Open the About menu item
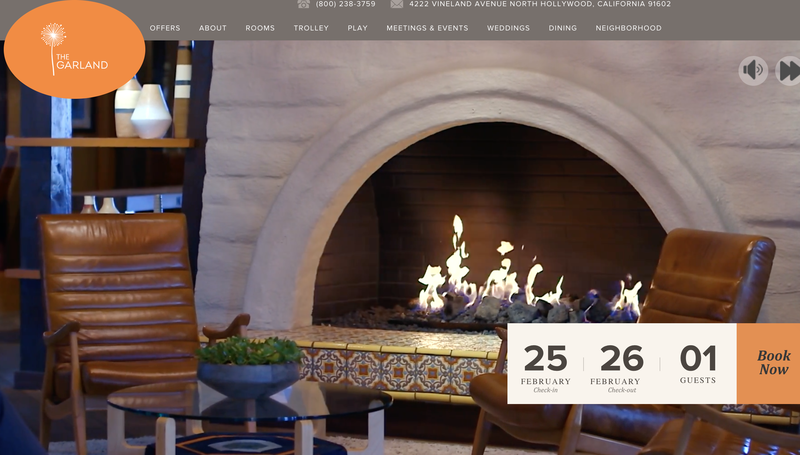 tap(213, 28)
